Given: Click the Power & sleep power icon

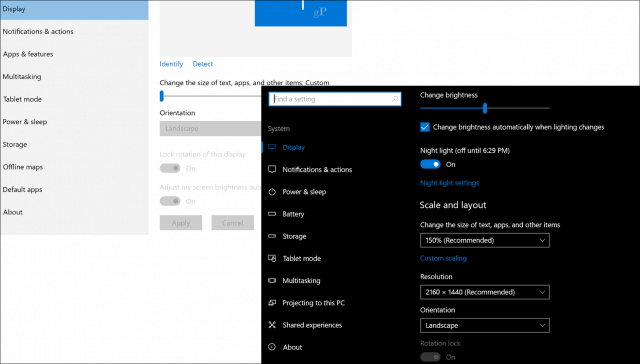Looking at the screenshot, I should coord(272,192).
